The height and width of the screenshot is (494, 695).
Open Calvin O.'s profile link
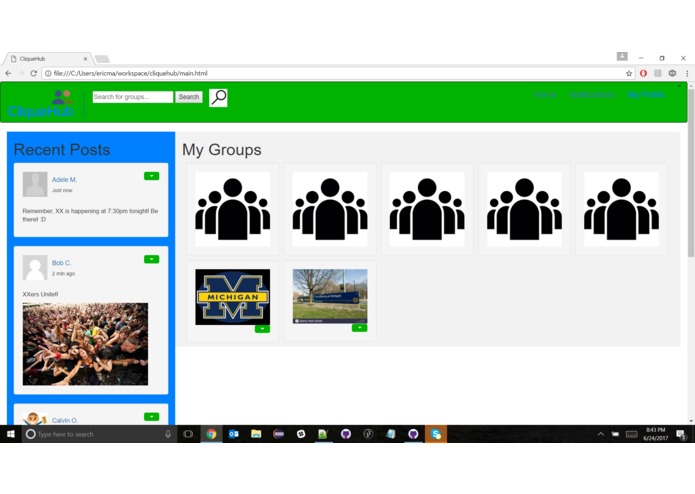(x=65, y=420)
